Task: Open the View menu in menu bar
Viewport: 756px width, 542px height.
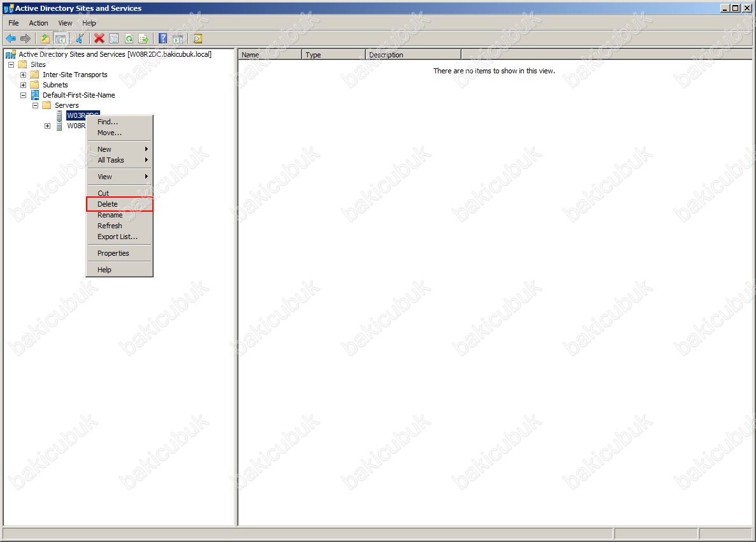Action: pos(65,23)
